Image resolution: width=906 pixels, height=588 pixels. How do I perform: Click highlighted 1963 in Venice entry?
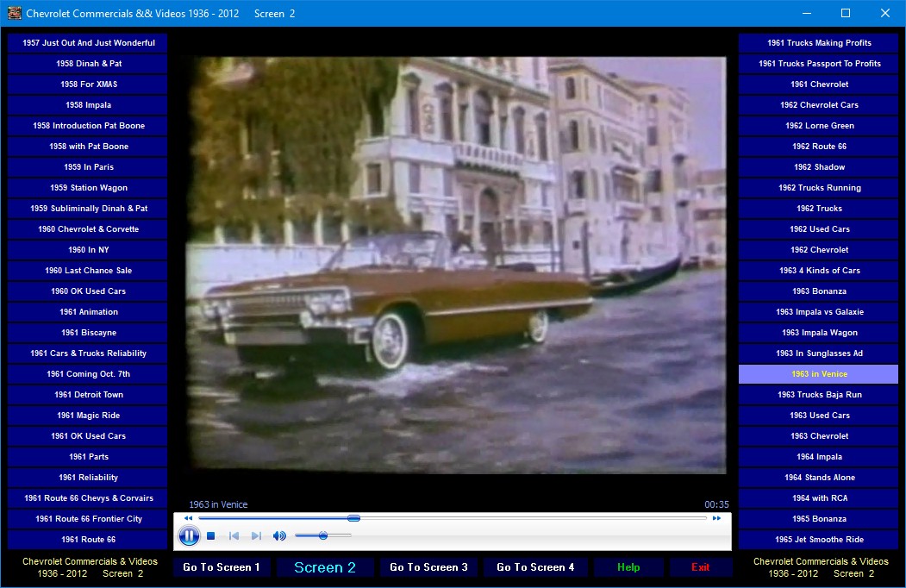coord(819,374)
